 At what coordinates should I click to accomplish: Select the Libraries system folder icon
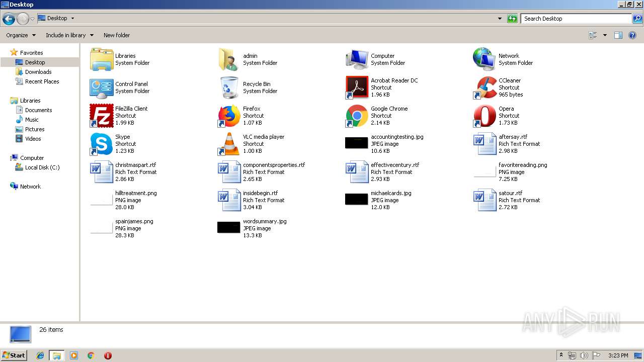pos(102,59)
